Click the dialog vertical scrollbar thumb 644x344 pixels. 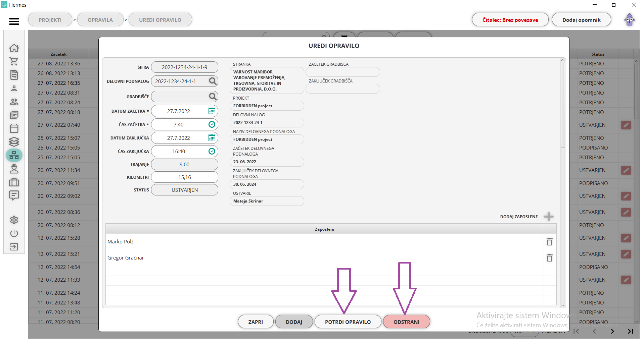pos(563,105)
